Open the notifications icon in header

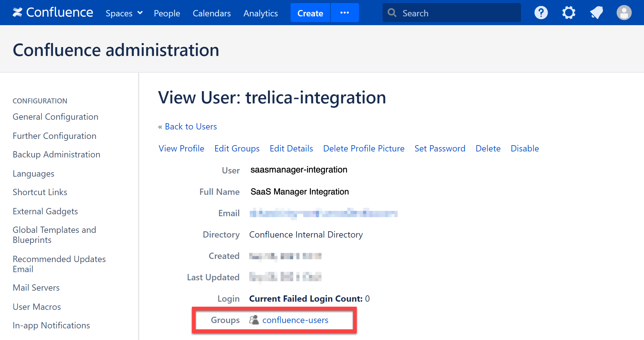click(596, 13)
